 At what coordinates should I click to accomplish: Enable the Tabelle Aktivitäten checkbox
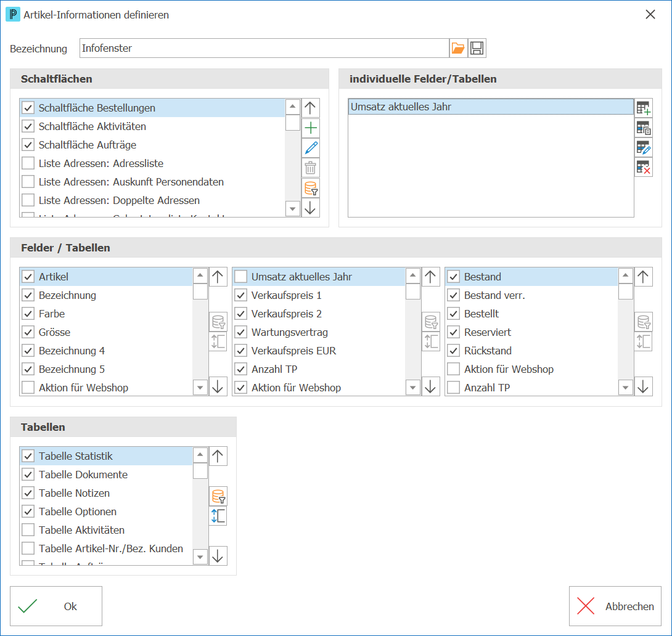pos(28,530)
